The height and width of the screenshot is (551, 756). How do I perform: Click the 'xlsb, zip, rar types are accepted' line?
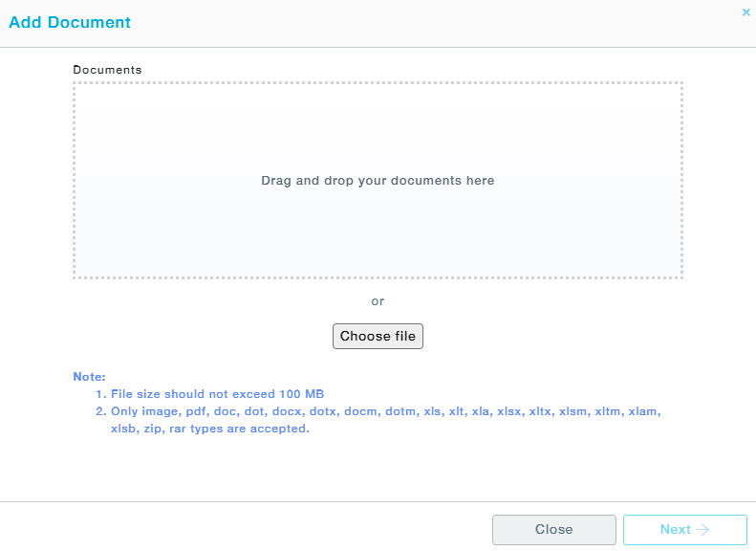coord(209,429)
